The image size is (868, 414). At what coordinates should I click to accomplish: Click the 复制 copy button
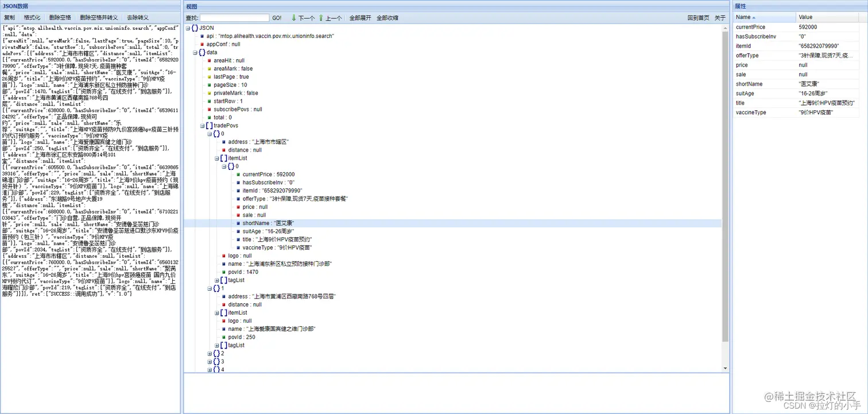point(10,18)
